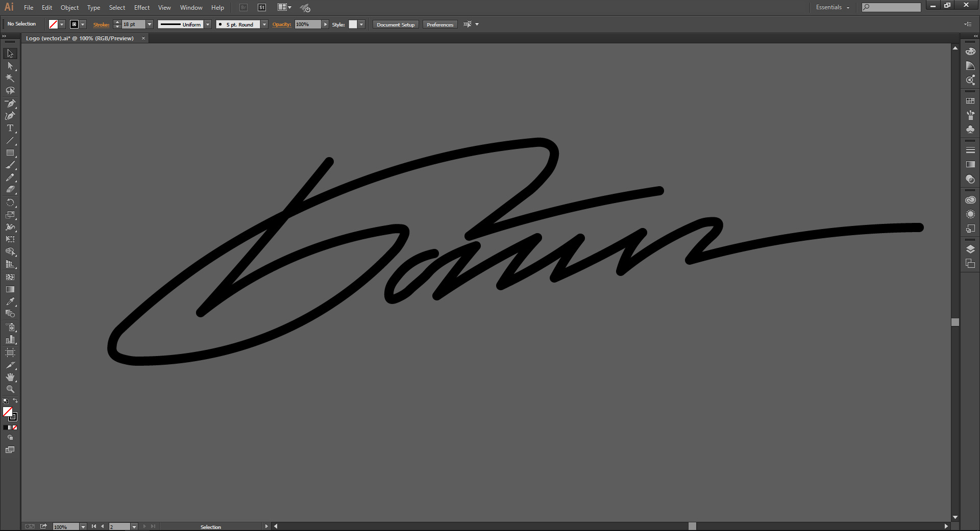Open the Opacity panel link
Viewport: 980px width, 531px height.
coord(282,24)
